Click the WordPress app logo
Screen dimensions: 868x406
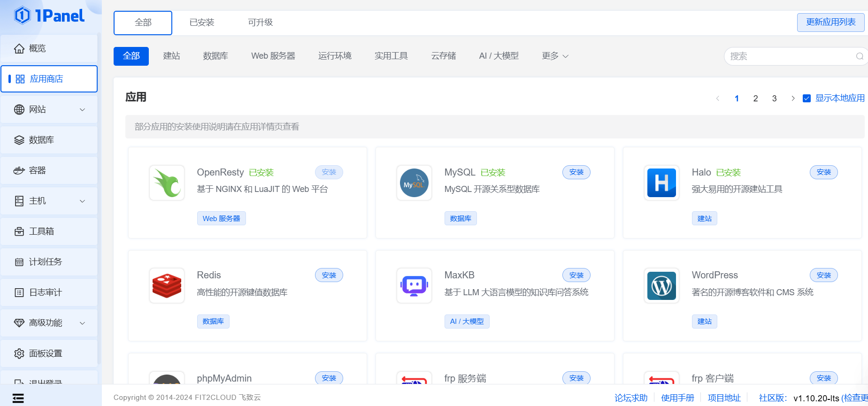point(661,285)
